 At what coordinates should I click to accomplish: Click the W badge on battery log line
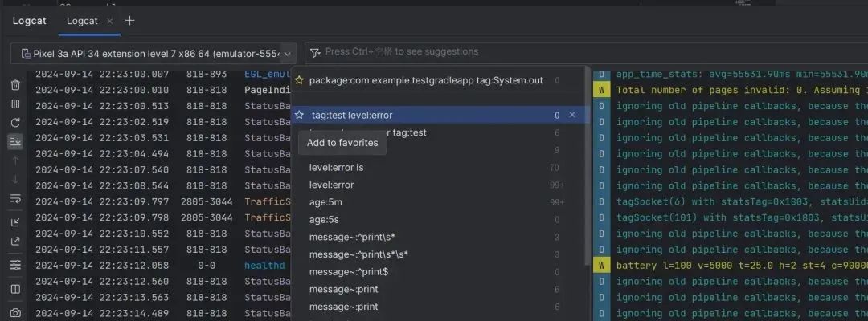click(x=601, y=266)
